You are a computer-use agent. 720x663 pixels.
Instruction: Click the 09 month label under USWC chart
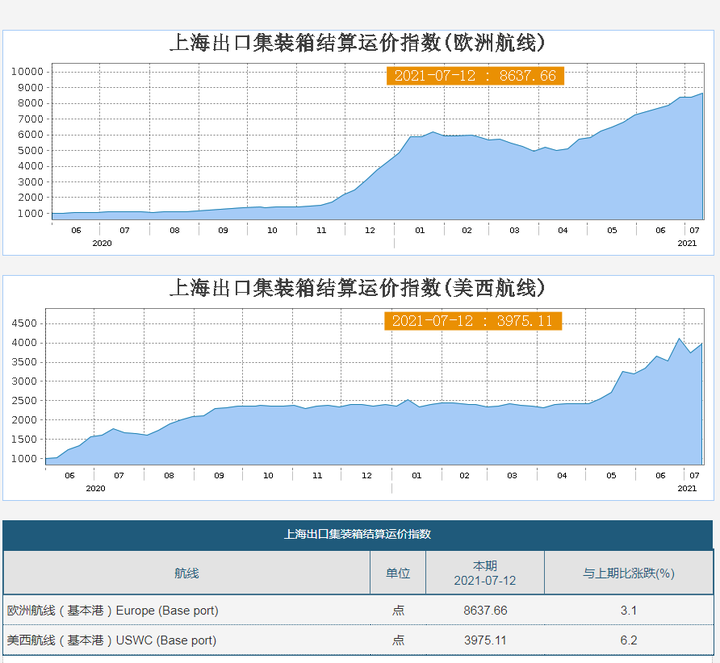click(x=219, y=475)
